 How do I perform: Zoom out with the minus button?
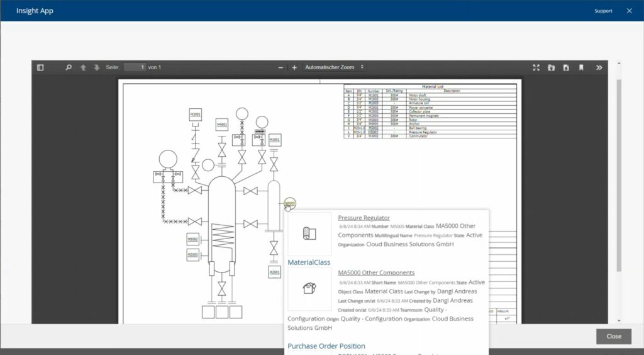pos(280,67)
